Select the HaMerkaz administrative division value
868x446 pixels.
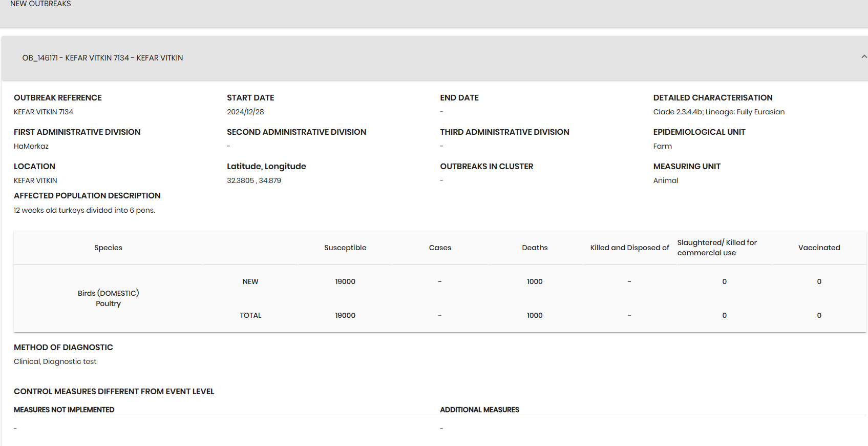tap(31, 146)
